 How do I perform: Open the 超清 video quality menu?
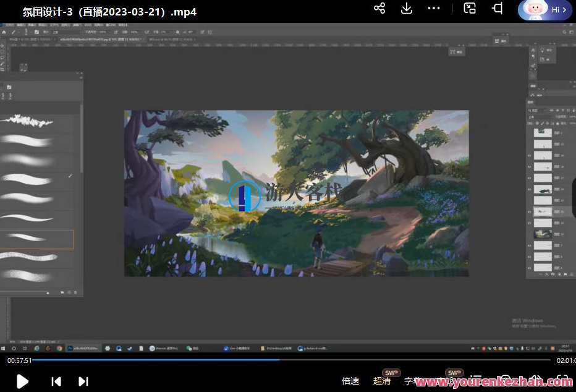click(382, 381)
